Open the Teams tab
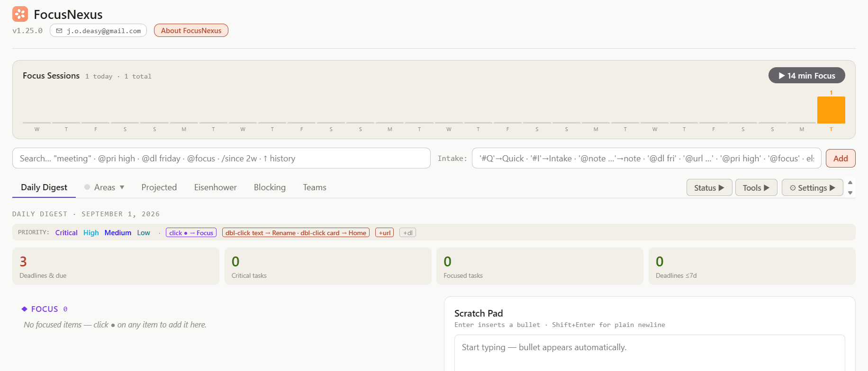 pyautogui.click(x=315, y=187)
